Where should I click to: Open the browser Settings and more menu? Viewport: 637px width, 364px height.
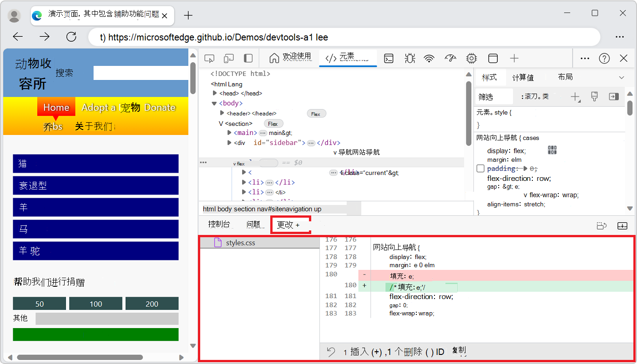pyautogui.click(x=620, y=37)
